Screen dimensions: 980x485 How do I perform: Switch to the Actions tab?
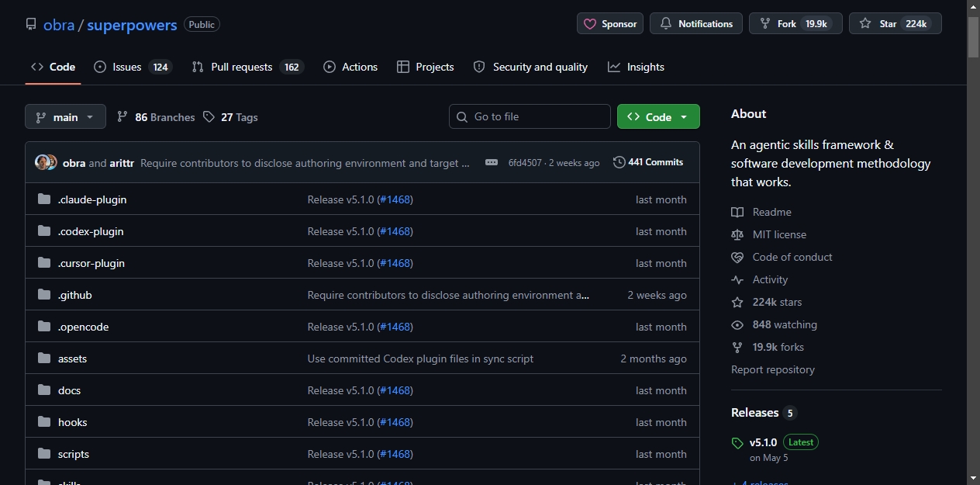350,67
